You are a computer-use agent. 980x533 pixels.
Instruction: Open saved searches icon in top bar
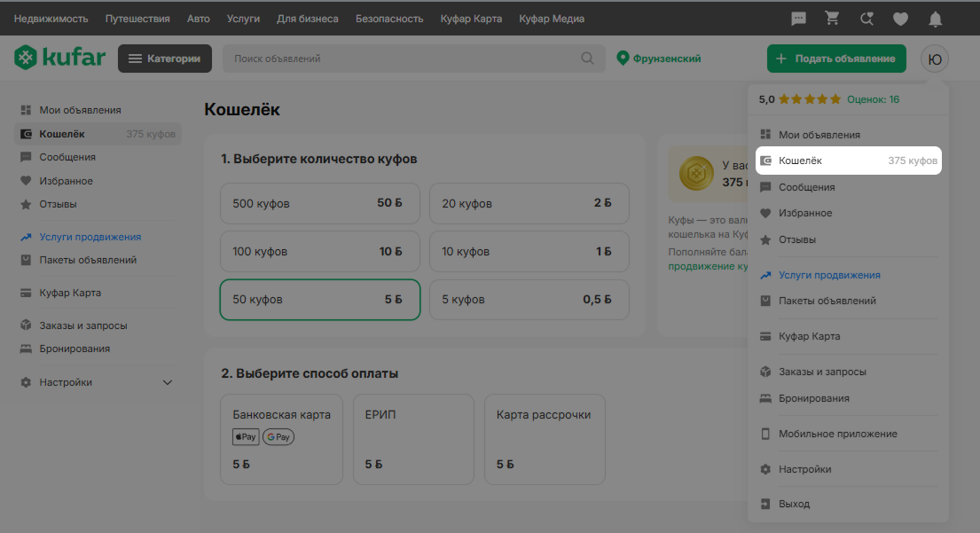tap(866, 19)
